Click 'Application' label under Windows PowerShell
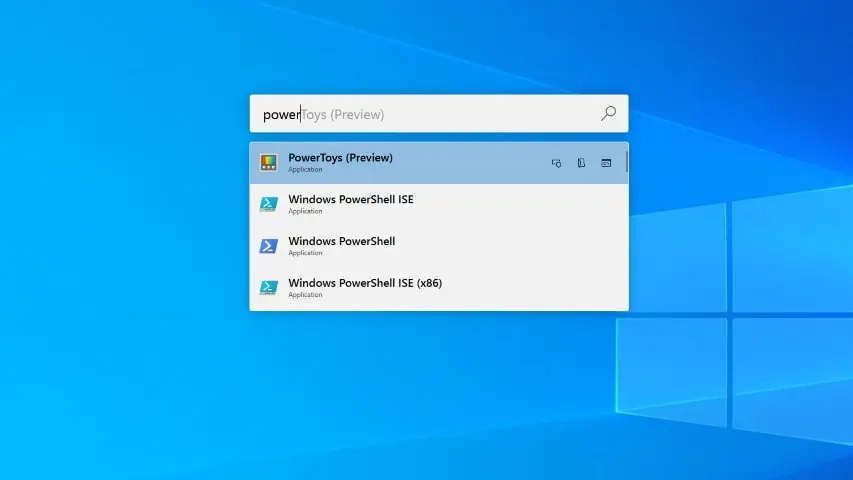Screen dimensions: 853x480 (305, 253)
